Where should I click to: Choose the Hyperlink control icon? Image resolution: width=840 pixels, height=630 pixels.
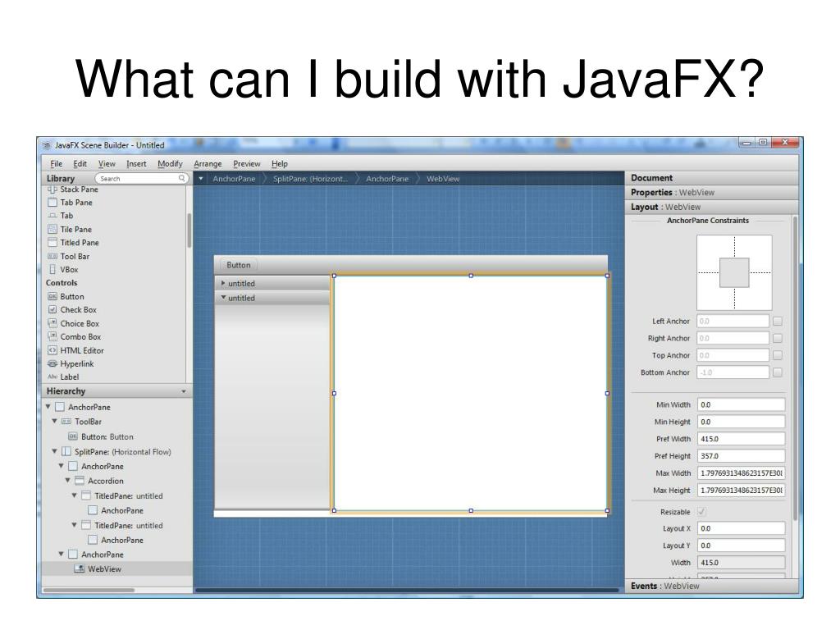click(52, 363)
